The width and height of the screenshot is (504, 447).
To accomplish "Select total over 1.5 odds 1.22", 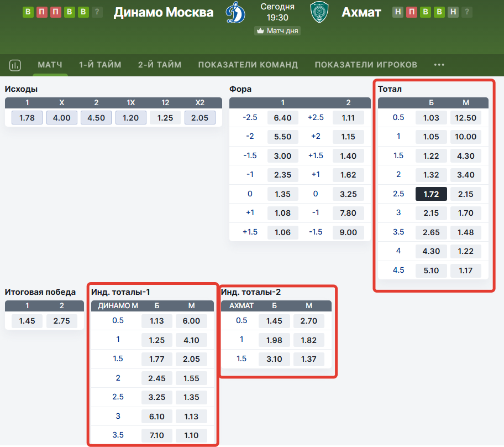I will click(x=431, y=156).
